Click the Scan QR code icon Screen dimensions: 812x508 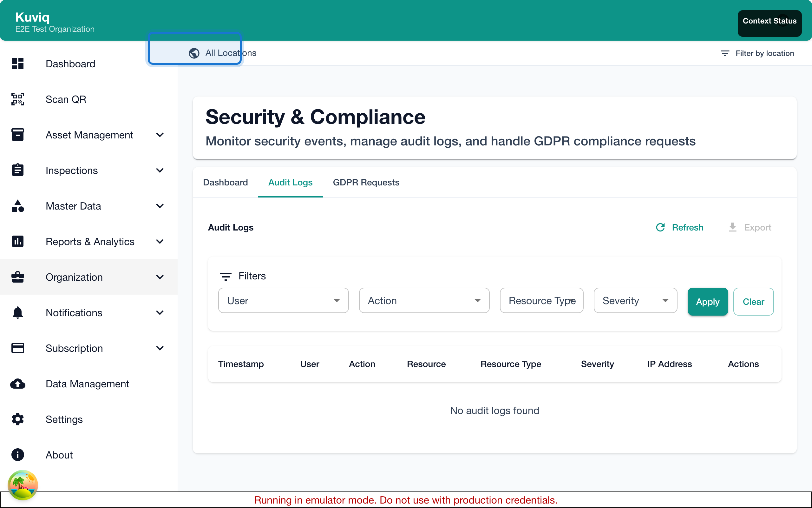(x=18, y=99)
